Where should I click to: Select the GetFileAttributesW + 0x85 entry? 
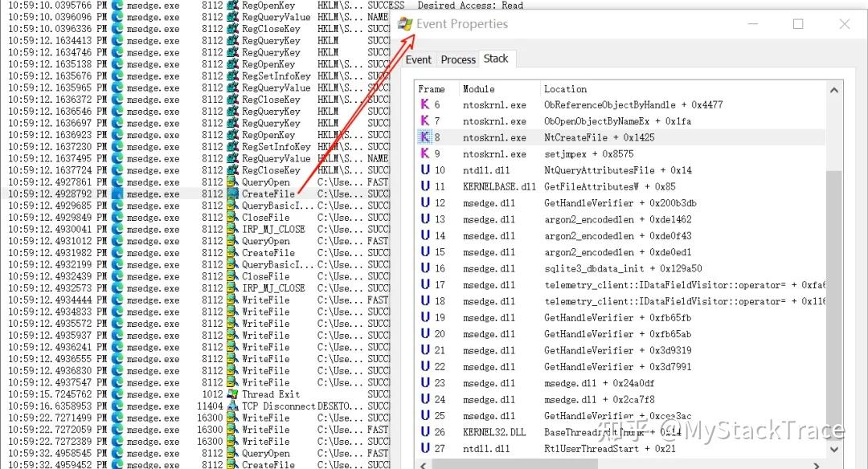(x=609, y=186)
